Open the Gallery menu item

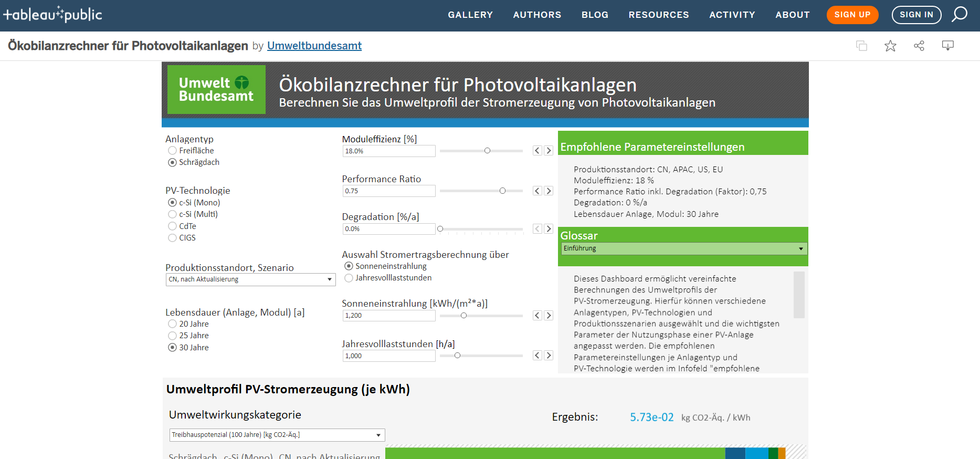[470, 15]
